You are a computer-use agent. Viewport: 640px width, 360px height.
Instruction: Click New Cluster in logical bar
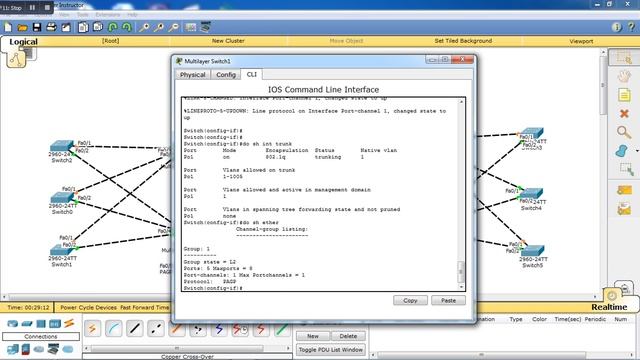(228, 41)
